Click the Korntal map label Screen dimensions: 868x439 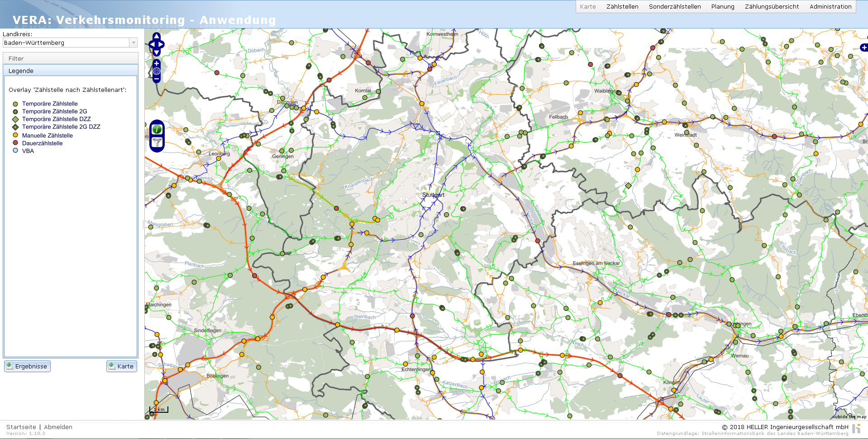[x=362, y=91]
